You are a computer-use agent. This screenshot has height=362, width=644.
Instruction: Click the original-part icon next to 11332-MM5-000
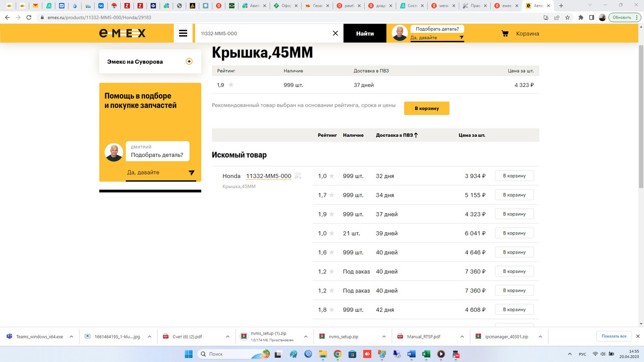coord(298,176)
